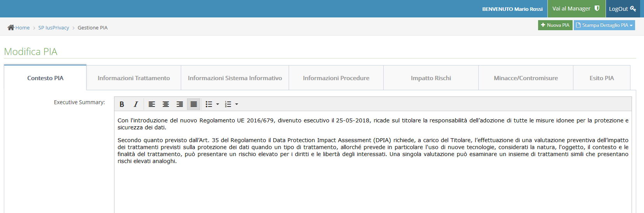Image resolution: width=644 pixels, height=213 pixels.
Task: Click the Home breadcrumb icon
Action: click(11, 27)
